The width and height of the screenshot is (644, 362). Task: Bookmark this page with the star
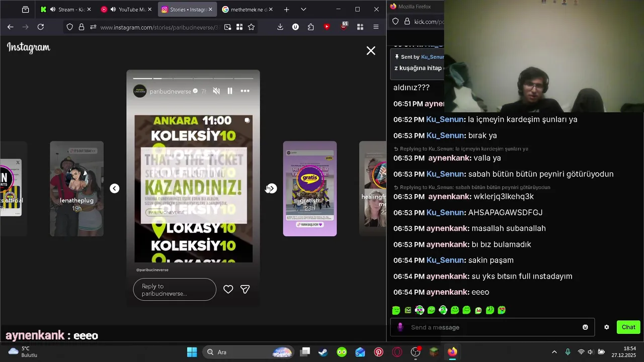point(251,27)
